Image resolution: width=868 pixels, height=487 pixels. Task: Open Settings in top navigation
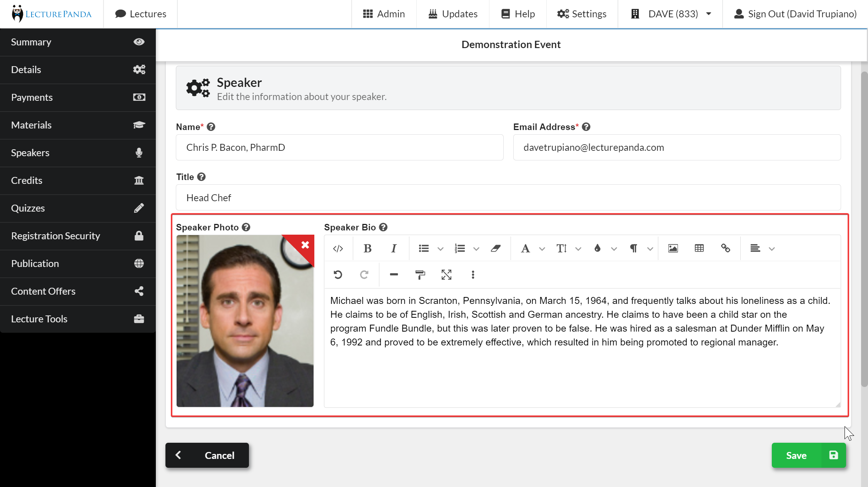pos(582,14)
